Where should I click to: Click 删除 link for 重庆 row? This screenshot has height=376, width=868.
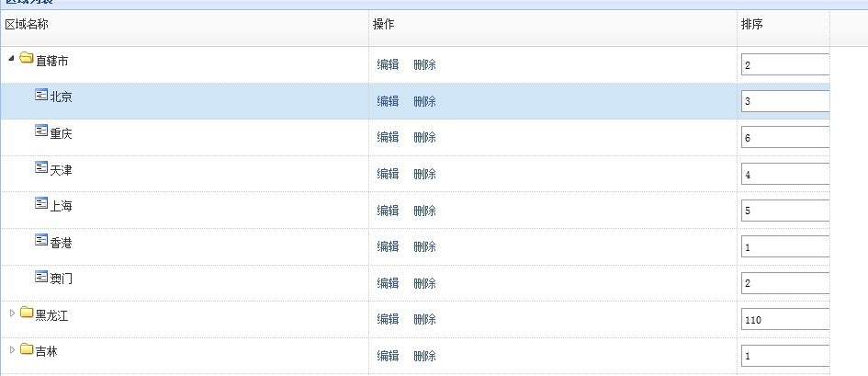click(424, 137)
